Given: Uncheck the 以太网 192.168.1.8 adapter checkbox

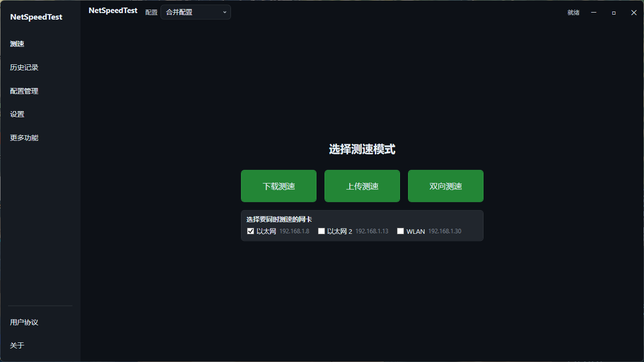Looking at the screenshot, I should [251, 231].
